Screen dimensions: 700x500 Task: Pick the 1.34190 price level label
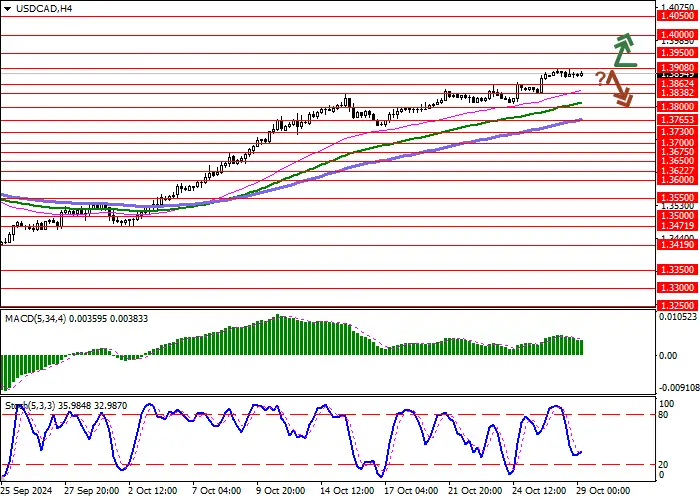pos(677,245)
